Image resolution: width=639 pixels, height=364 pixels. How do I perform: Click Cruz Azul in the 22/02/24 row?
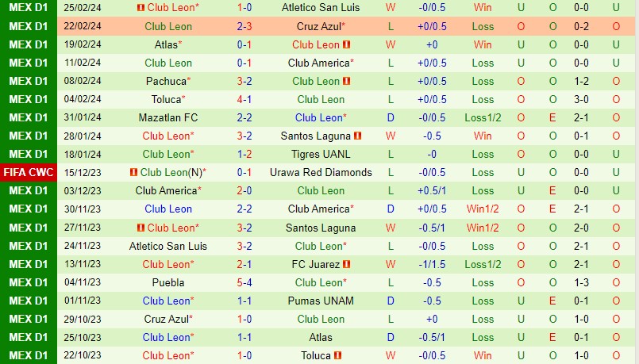(318, 27)
